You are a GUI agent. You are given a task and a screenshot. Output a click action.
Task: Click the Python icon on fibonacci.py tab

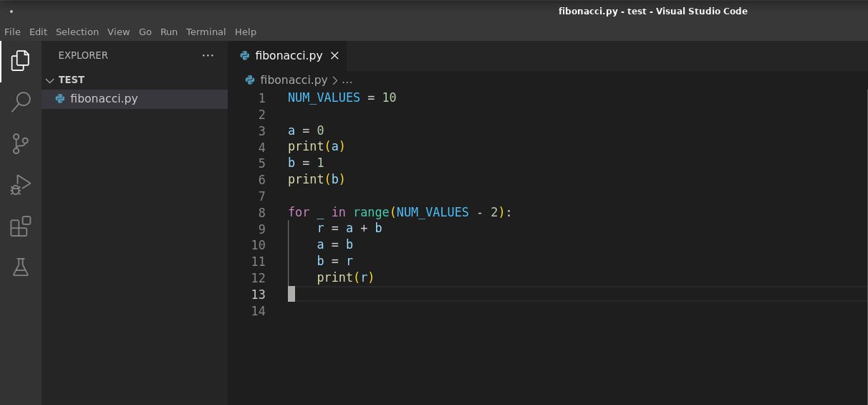(245, 55)
